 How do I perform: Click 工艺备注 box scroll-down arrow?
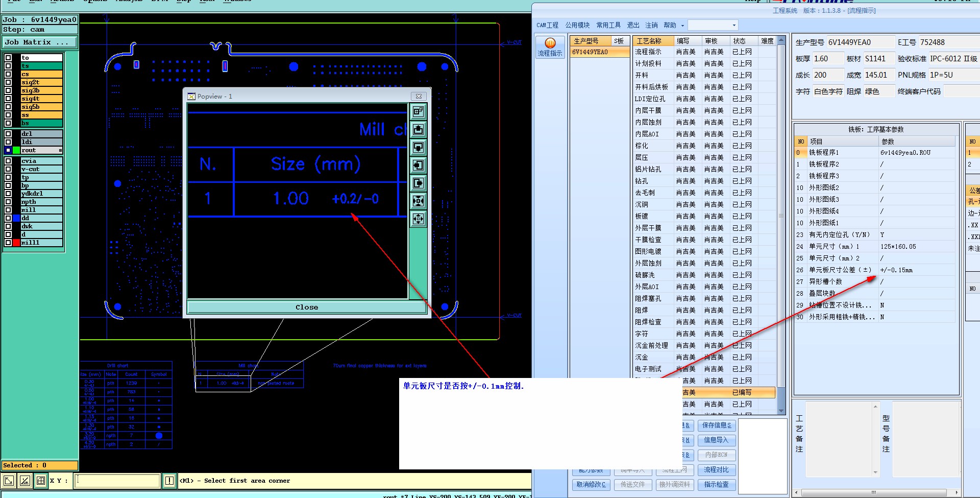point(875,472)
